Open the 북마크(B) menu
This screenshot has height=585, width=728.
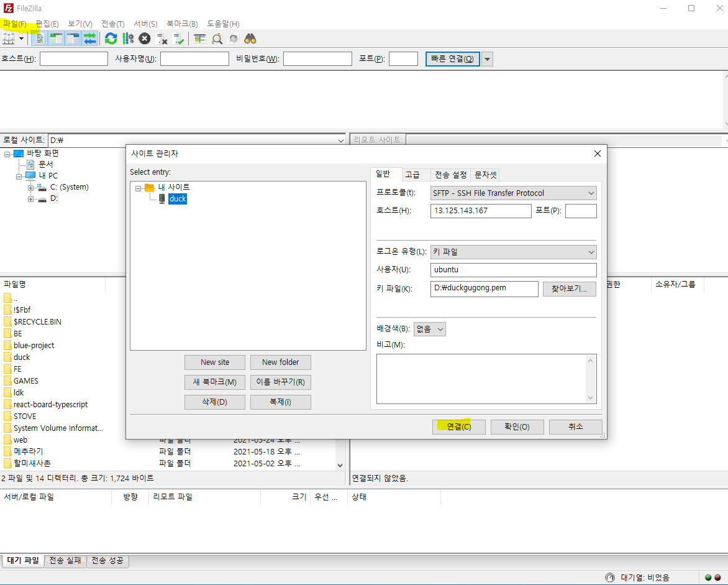pyautogui.click(x=182, y=24)
